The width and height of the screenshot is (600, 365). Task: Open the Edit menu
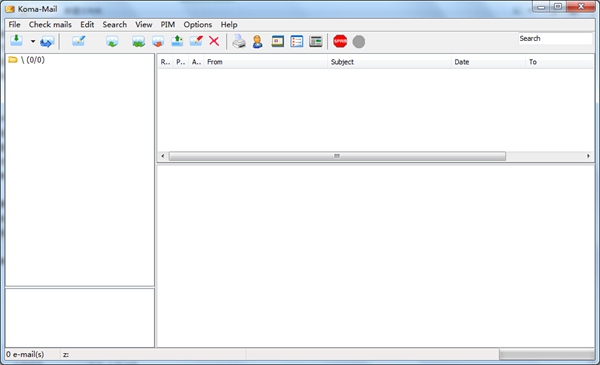(87, 24)
